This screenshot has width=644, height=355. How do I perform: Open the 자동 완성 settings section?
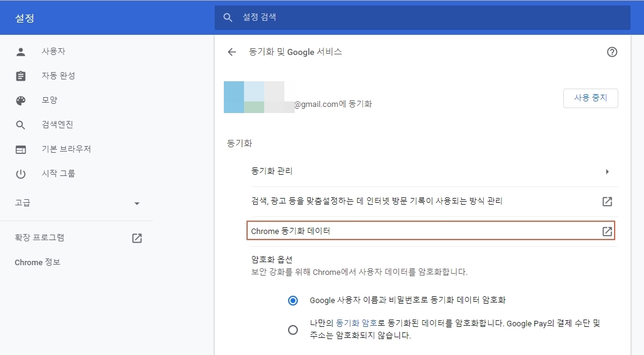click(58, 76)
